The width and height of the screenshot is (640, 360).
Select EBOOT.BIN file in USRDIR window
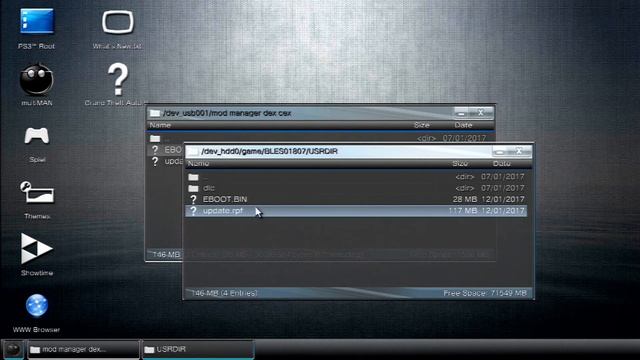click(x=356, y=199)
